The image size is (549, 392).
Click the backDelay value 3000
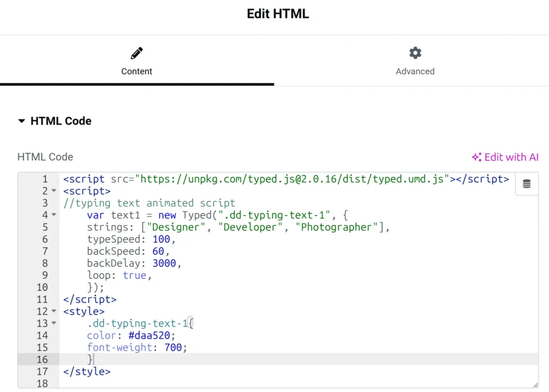(x=164, y=263)
